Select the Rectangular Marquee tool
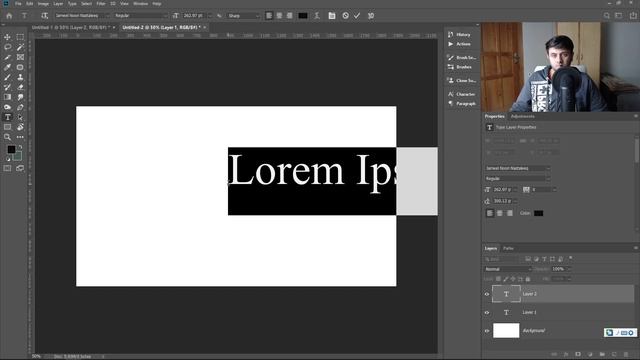Viewport: 640px width, 360px height. point(20,37)
